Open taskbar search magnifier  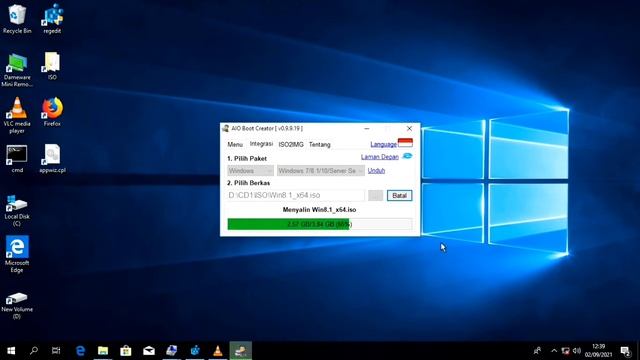tap(34, 351)
